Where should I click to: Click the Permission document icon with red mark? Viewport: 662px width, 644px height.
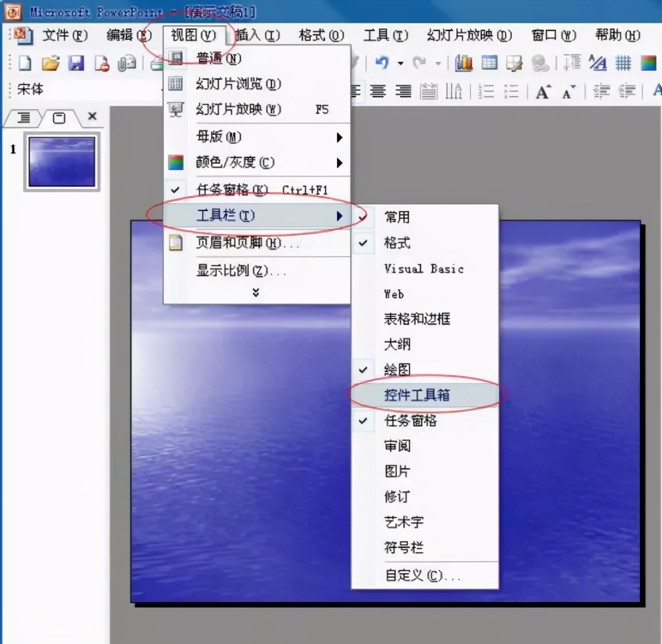pyautogui.click(x=102, y=63)
